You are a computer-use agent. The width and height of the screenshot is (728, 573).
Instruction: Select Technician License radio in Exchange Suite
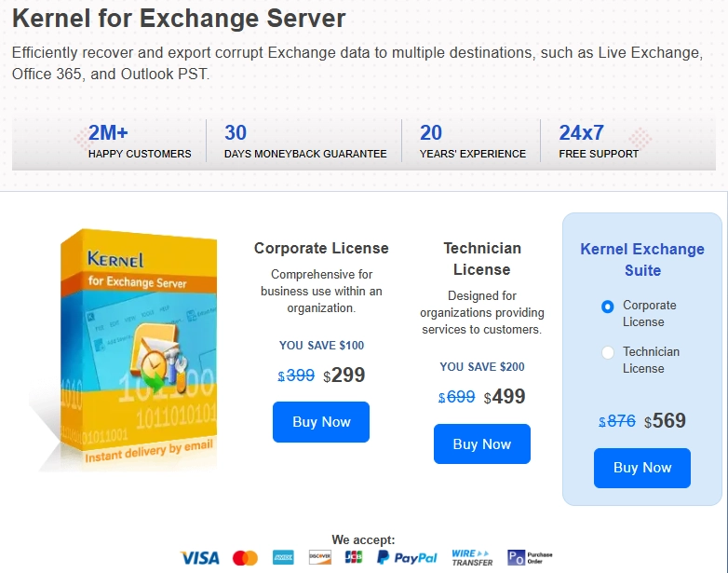point(607,353)
